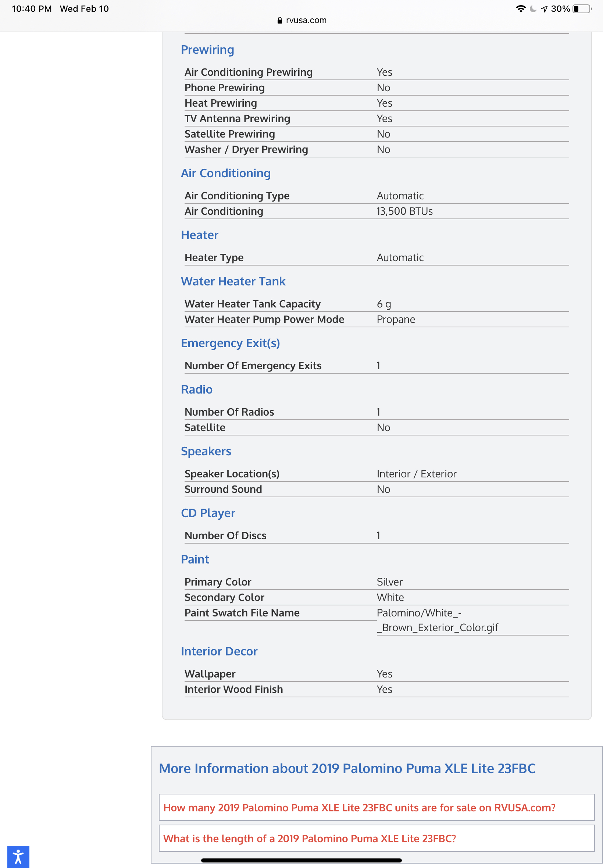
Task: Tap the location arrow status icon
Action: click(x=544, y=9)
